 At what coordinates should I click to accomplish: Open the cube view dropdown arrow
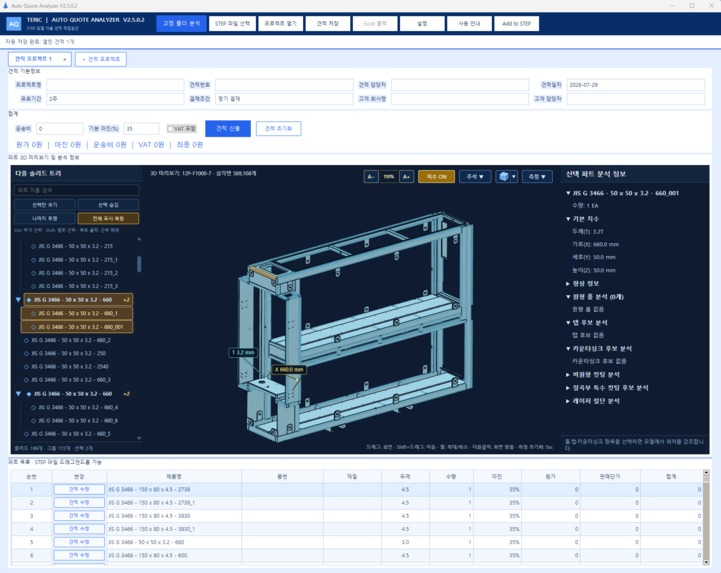coord(514,177)
